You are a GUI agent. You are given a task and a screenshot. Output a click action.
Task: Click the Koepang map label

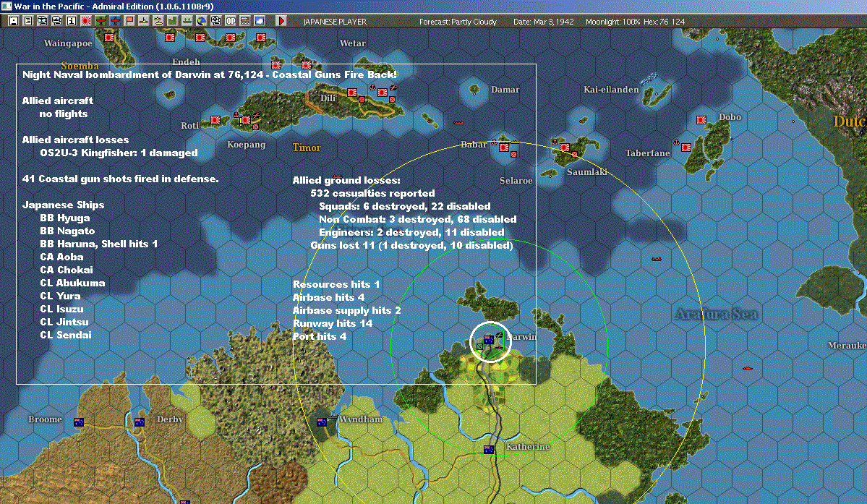(246, 145)
